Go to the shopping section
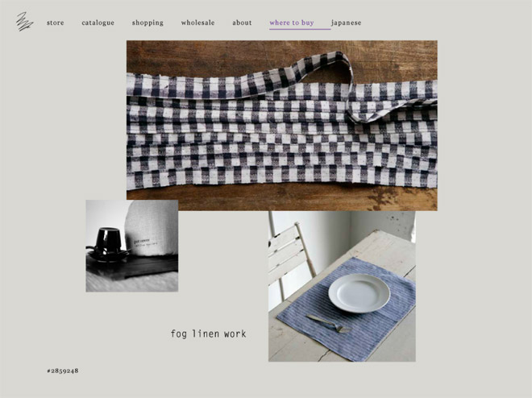Screen dimensions: 532x398 click(x=148, y=23)
